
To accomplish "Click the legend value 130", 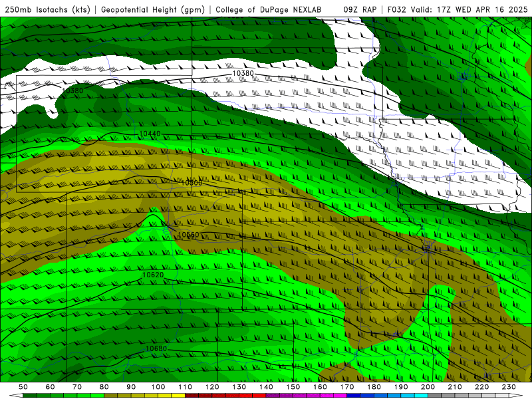I will (x=239, y=387).
